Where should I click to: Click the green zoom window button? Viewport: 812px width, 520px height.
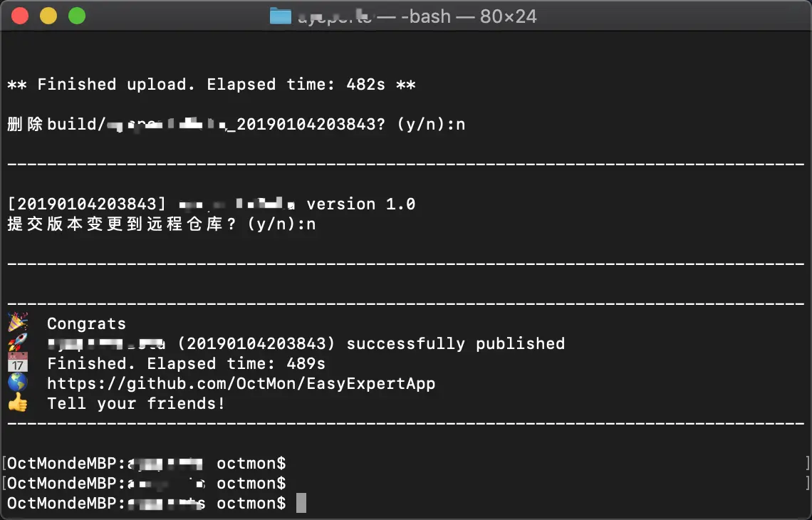pos(76,16)
